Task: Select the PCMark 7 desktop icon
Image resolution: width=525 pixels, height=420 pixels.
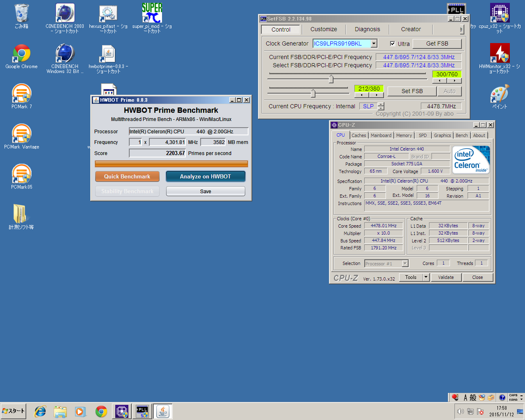Action: point(21,97)
